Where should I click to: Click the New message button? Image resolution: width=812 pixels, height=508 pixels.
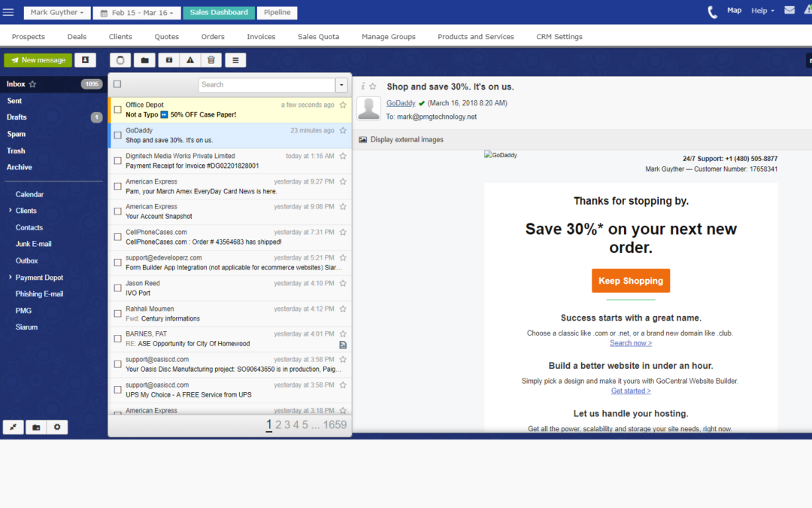pyautogui.click(x=38, y=60)
